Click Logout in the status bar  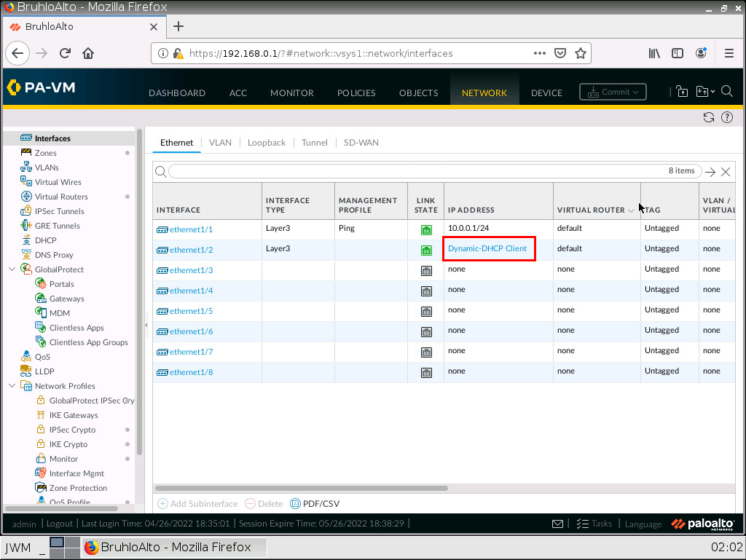coord(59,524)
